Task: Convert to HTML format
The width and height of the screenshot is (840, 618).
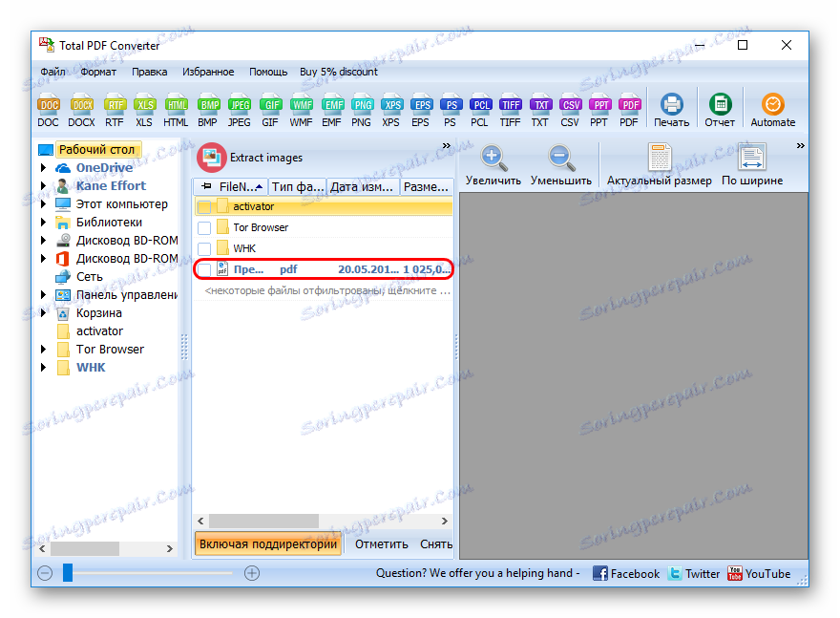Action: coord(176,111)
